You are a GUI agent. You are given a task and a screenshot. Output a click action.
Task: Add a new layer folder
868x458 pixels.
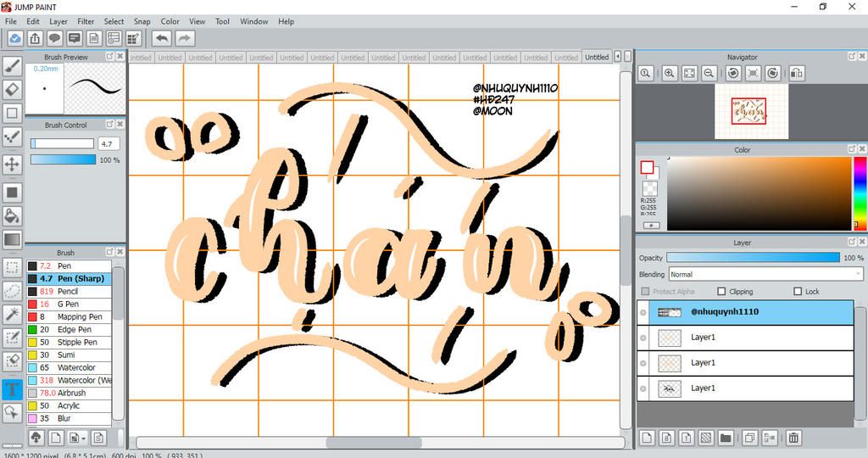pyautogui.click(x=726, y=438)
